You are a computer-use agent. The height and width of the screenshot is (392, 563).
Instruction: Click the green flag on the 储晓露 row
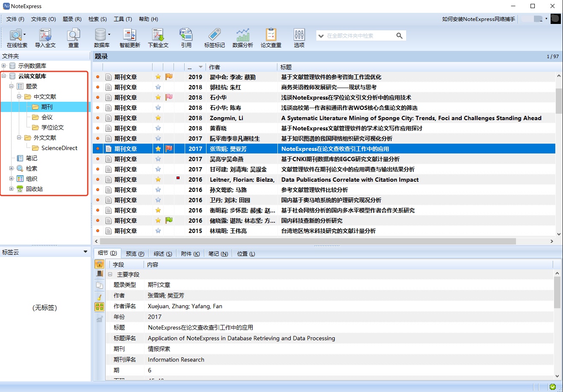[x=169, y=221]
